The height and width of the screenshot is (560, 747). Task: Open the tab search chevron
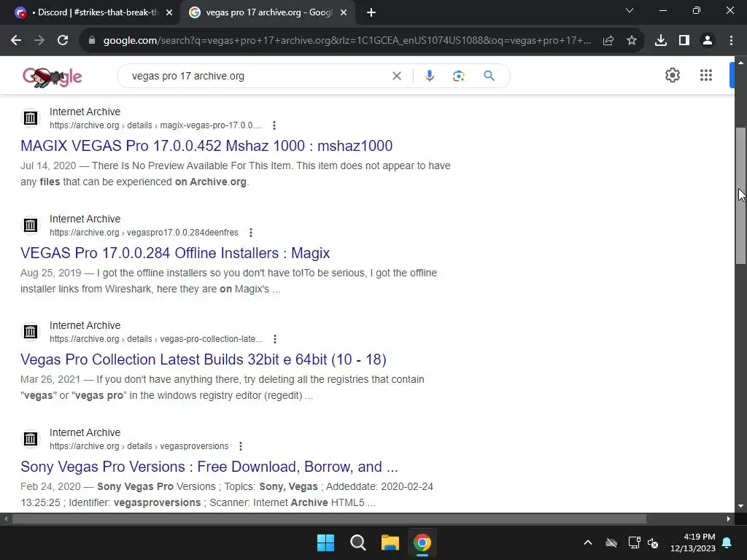click(x=630, y=10)
